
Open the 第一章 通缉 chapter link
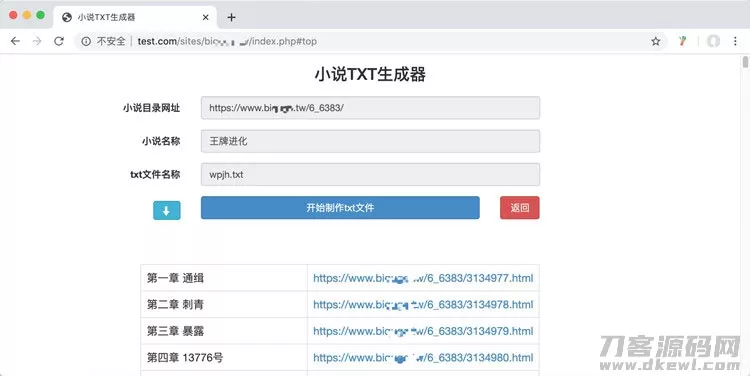(423, 278)
